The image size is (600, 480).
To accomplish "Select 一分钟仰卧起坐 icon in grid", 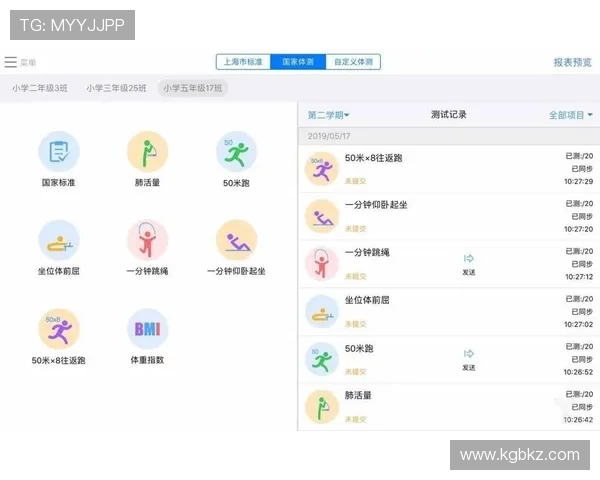I will (236, 240).
